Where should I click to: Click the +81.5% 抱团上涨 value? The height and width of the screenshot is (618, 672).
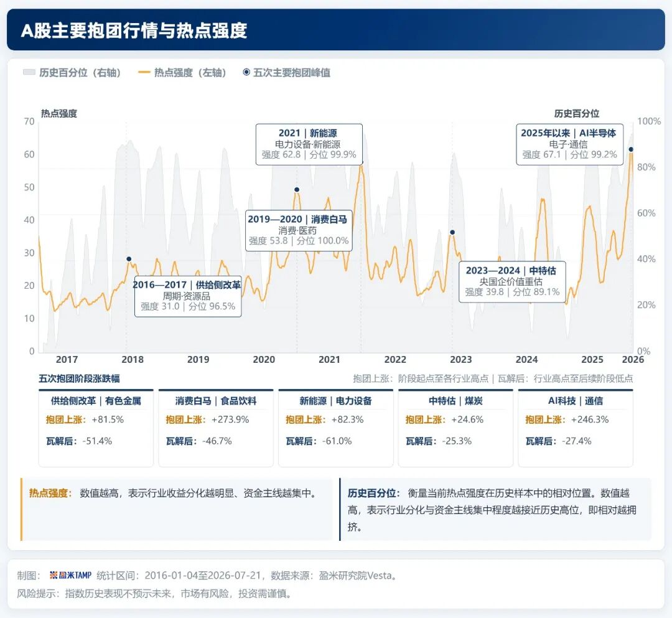[x=108, y=419]
